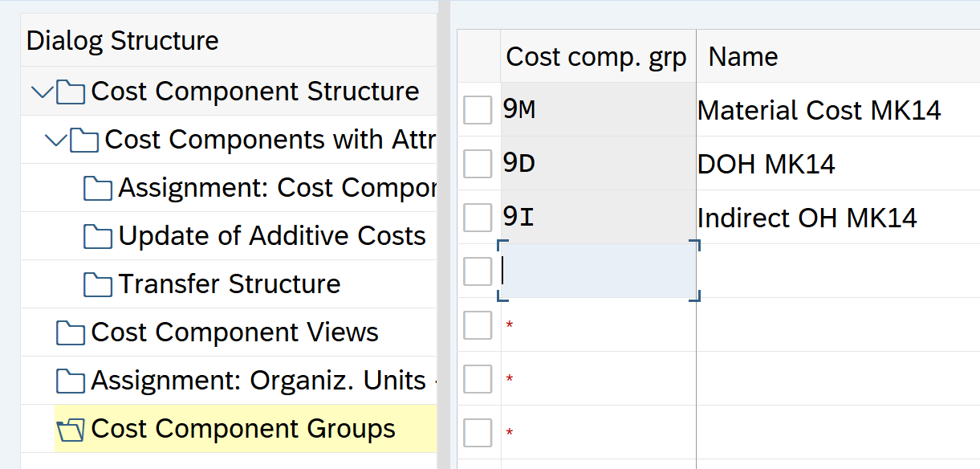
Task: Open Cost Component Views in tree
Action: tap(234, 332)
